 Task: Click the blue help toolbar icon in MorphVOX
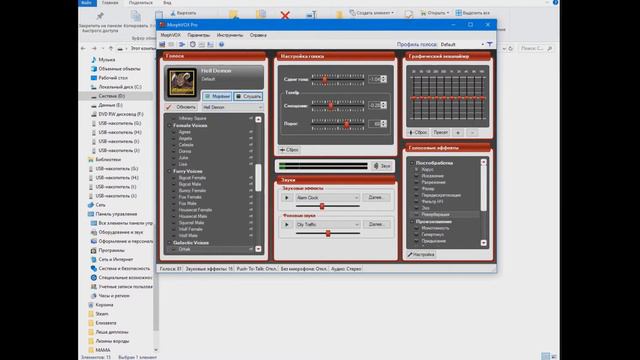[221, 44]
